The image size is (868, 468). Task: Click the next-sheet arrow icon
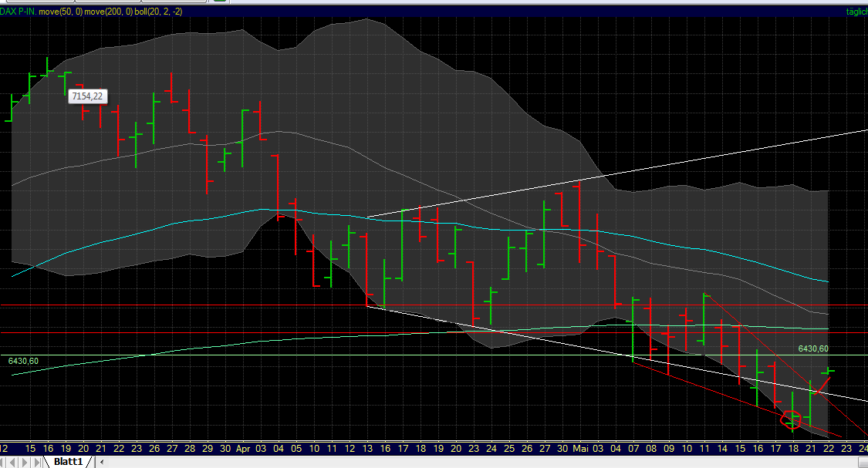pyautogui.click(x=25, y=461)
